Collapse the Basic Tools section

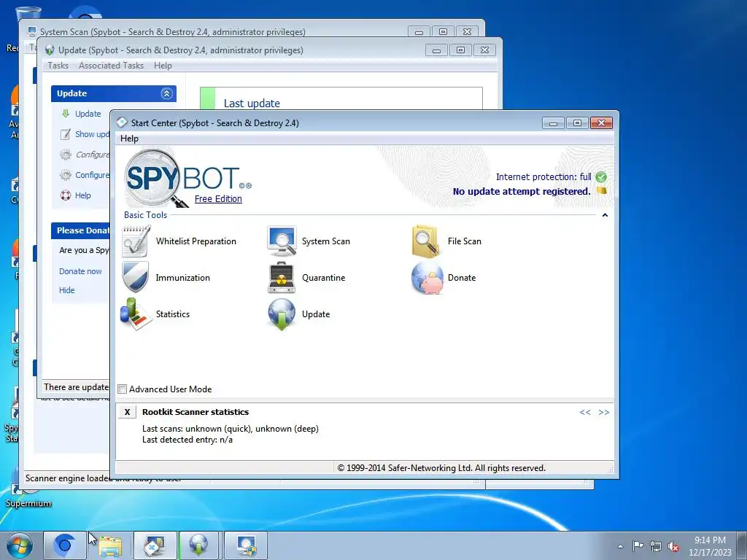click(x=605, y=215)
